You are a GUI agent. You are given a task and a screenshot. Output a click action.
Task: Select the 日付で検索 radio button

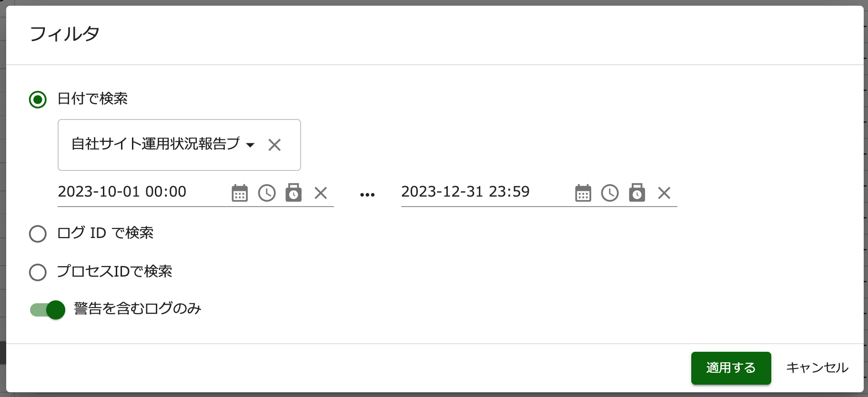pos(38,99)
